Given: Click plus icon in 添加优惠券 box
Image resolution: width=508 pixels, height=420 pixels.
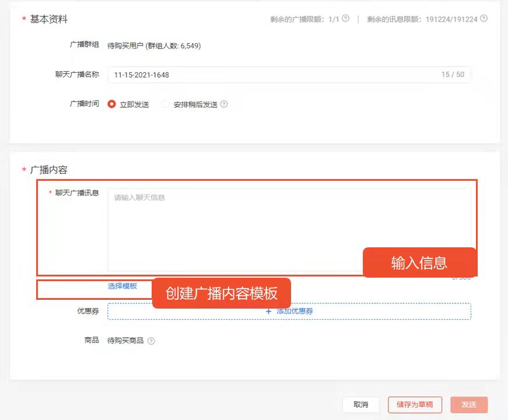Looking at the screenshot, I should (x=268, y=311).
